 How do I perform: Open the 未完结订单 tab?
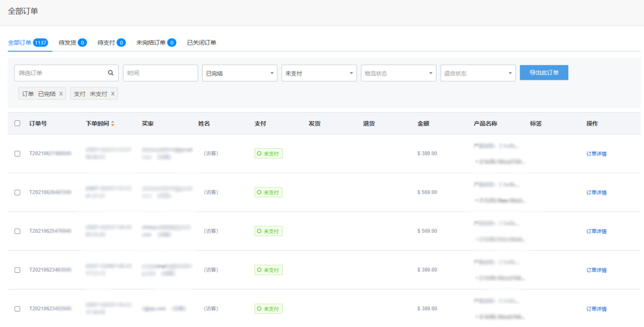[151, 43]
